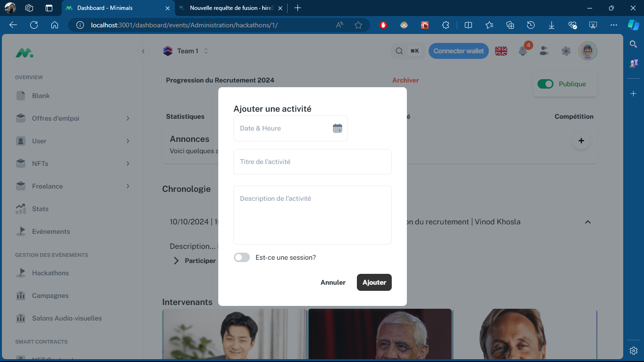Open the red React devtools extension icon
Screen dimensions: 644x362
(425, 25)
